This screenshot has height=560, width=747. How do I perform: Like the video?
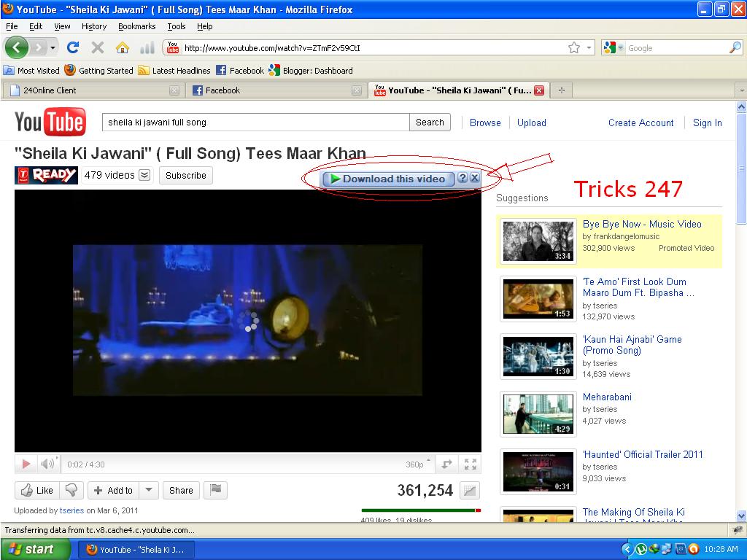[37, 490]
